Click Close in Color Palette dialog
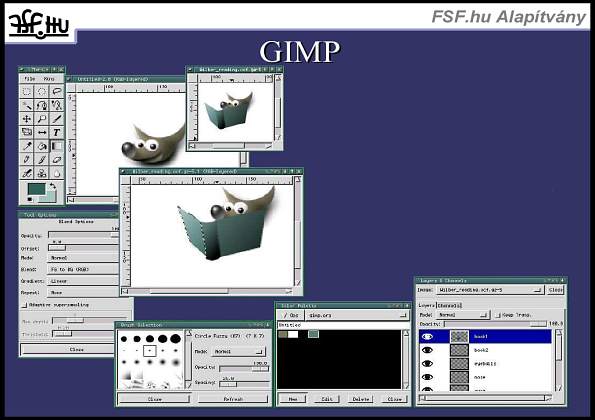 [394, 399]
